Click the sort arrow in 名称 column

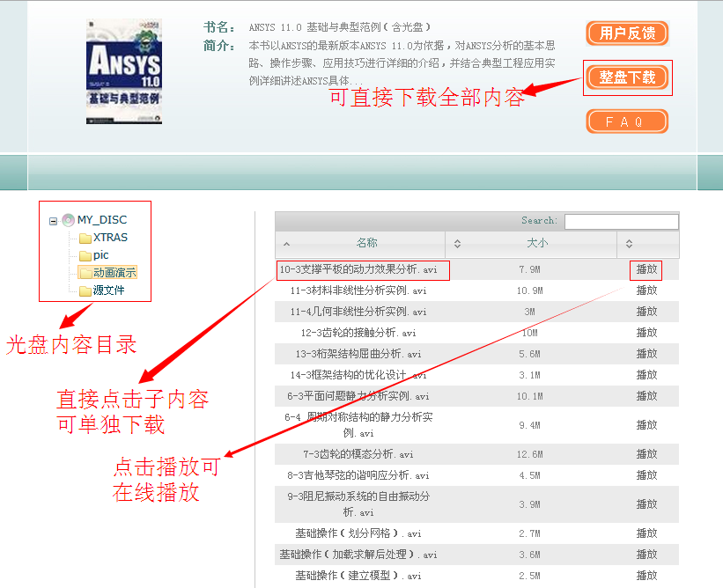287,244
